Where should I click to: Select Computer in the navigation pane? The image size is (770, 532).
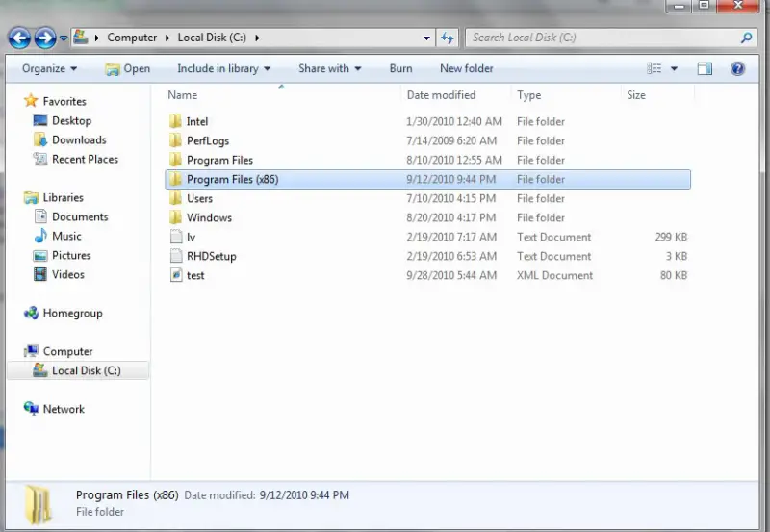(x=67, y=351)
